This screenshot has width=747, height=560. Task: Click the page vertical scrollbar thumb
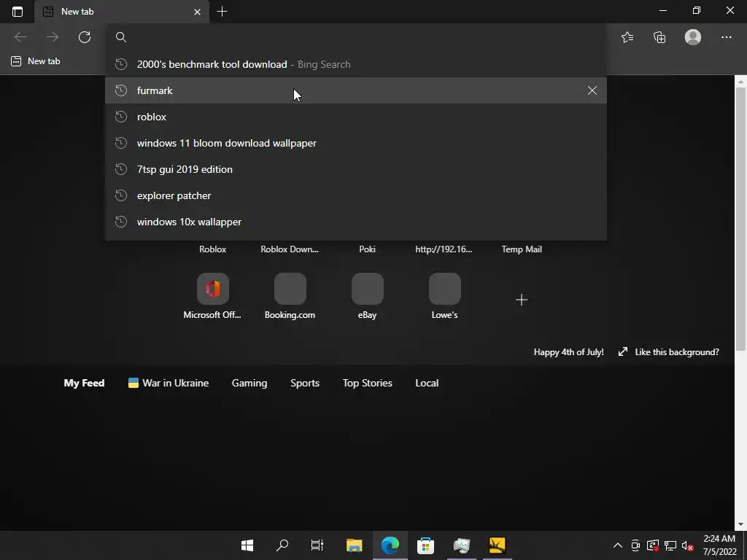coord(741,219)
